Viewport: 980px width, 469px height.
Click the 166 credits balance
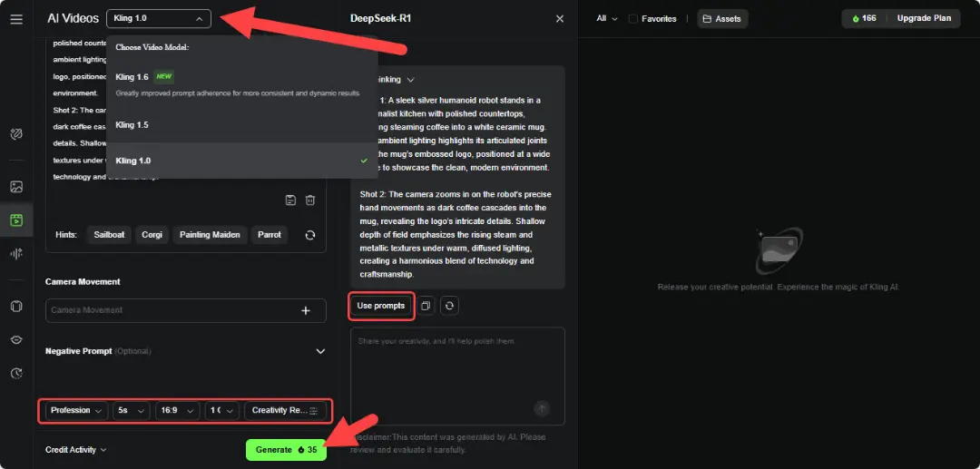[x=865, y=18]
